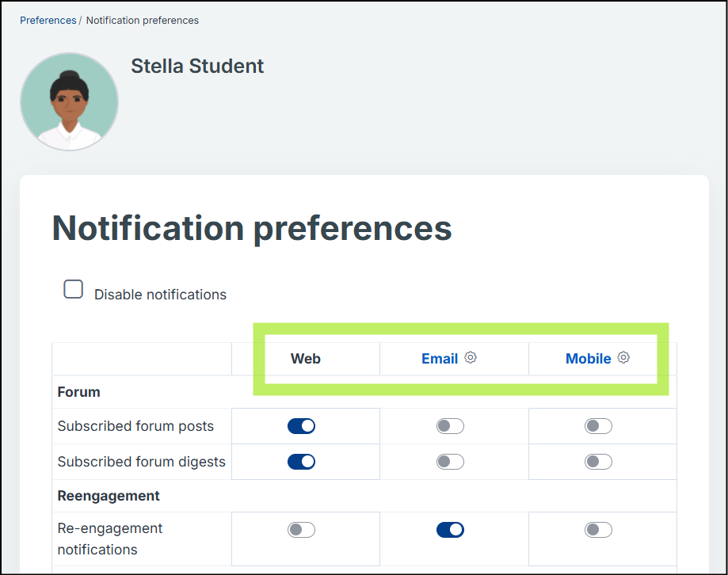Enable Email for Subscribed forum posts
Screen dimensions: 728x575
[x=450, y=426]
